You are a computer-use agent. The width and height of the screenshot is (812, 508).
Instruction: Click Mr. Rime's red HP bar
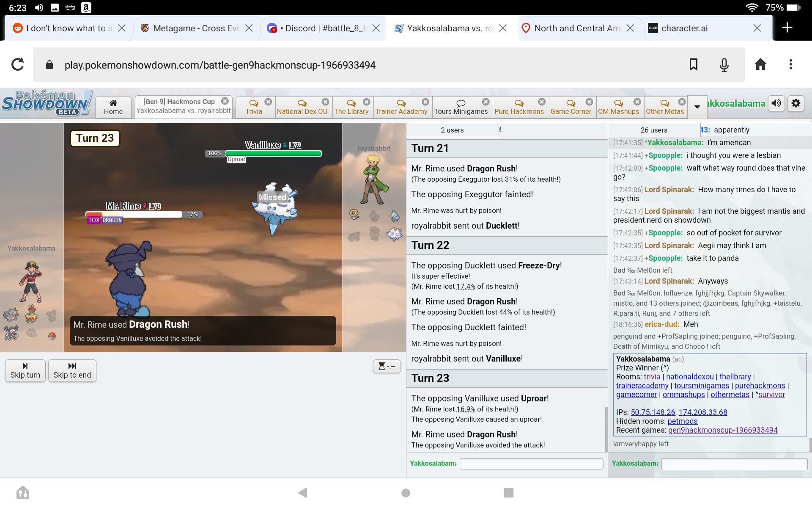coord(134,215)
